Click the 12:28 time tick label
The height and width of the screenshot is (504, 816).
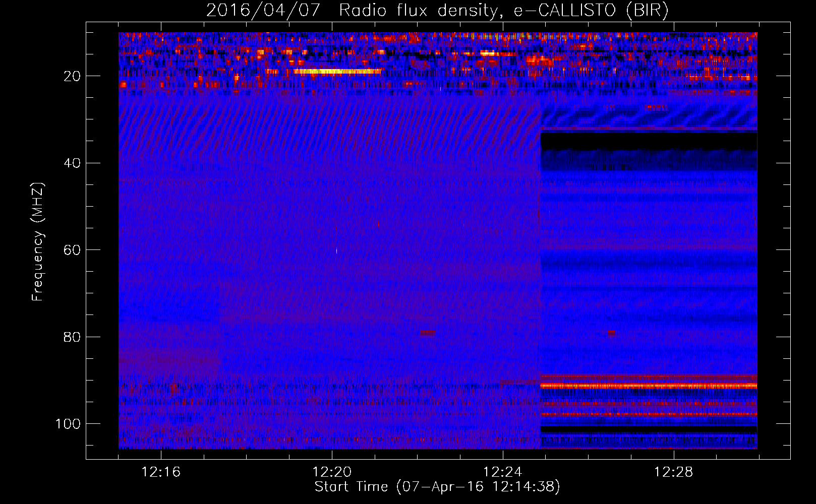point(674,472)
